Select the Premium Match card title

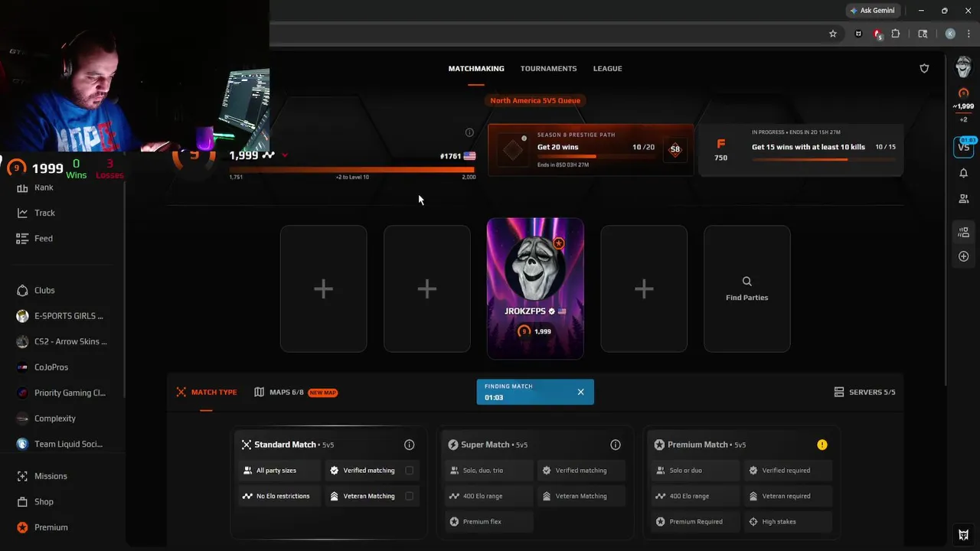[697, 445]
